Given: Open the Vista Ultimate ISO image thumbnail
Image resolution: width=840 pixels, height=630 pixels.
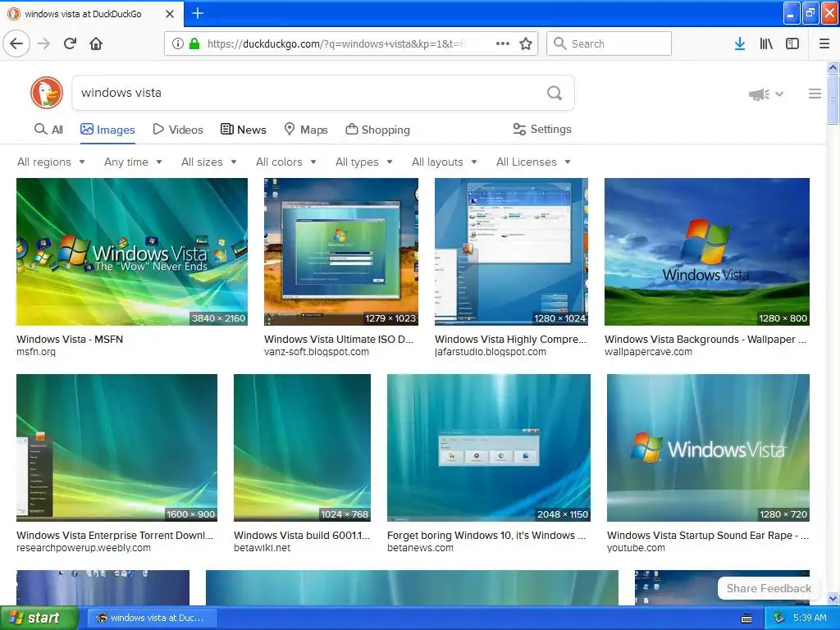Looking at the screenshot, I should 340,252.
